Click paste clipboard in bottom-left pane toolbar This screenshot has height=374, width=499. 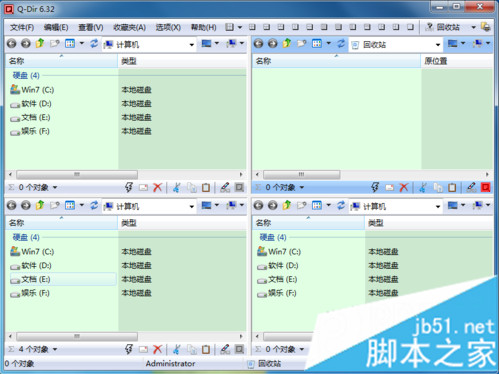tap(206, 349)
